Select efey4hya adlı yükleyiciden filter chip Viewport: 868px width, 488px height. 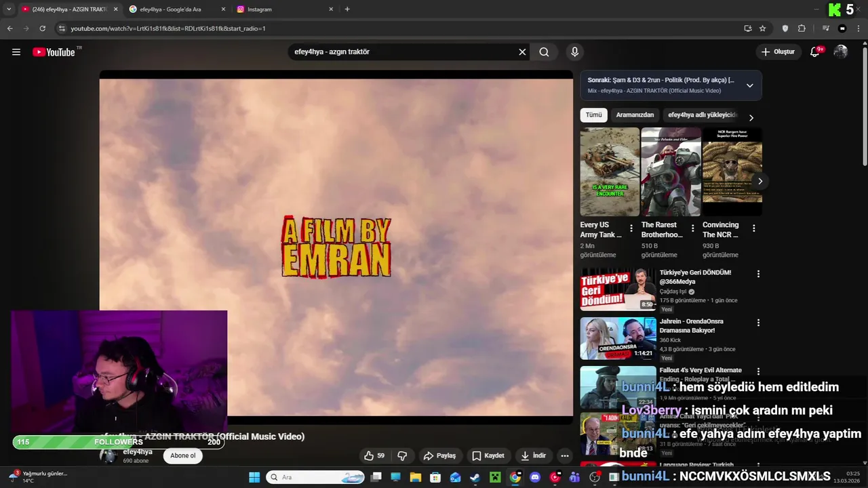pyautogui.click(x=702, y=115)
